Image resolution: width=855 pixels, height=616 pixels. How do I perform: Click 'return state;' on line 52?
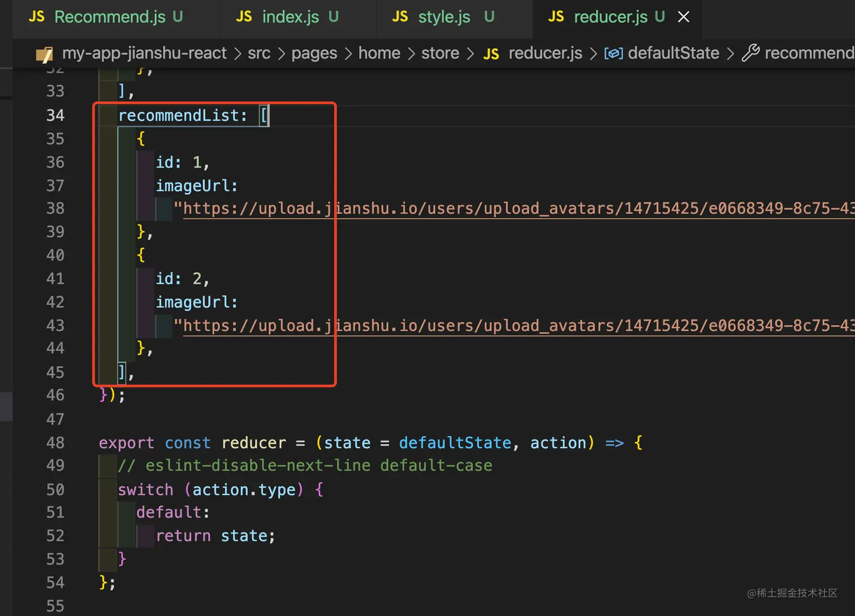(215, 536)
